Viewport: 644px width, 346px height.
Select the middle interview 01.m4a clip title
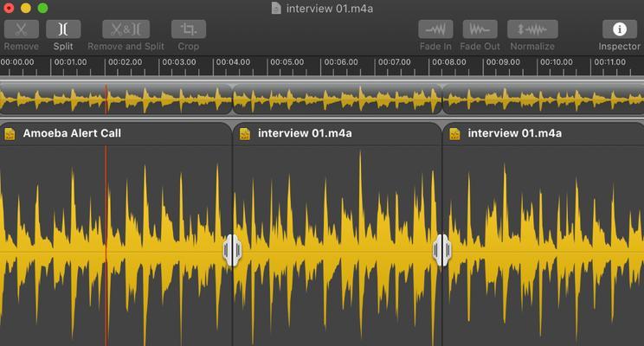[305, 133]
